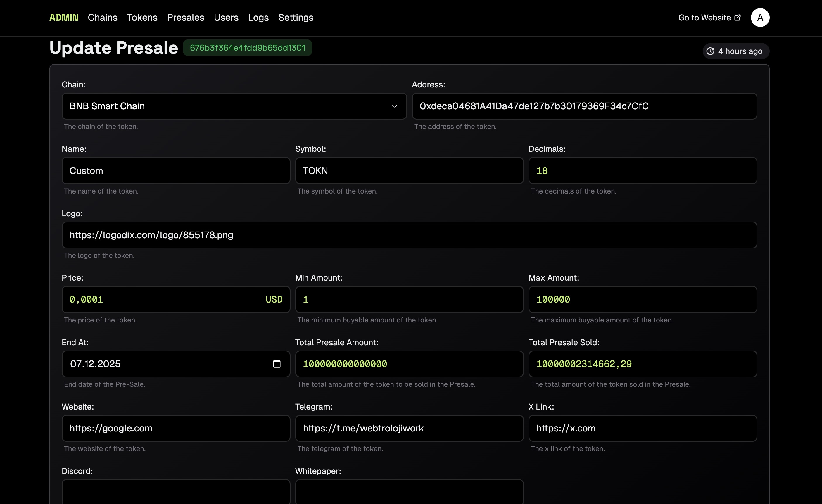Navigate to Presales page
This screenshot has width=822, height=504.
[186, 17]
